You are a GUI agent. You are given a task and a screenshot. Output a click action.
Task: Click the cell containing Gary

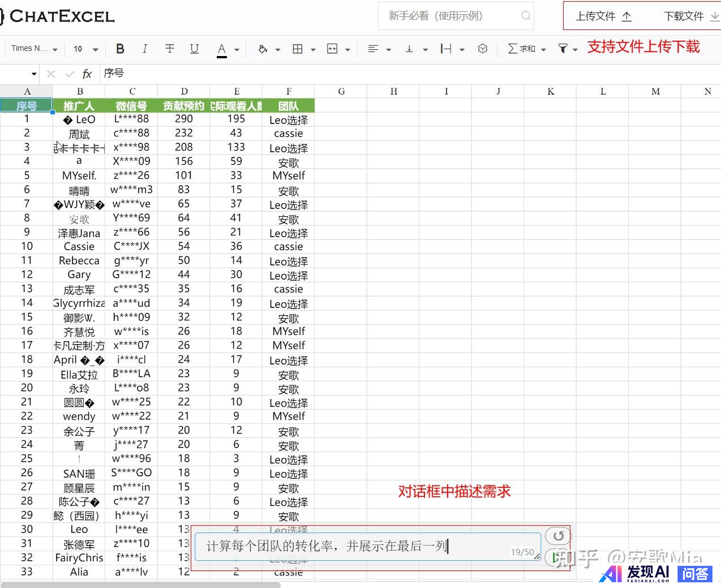point(79,275)
